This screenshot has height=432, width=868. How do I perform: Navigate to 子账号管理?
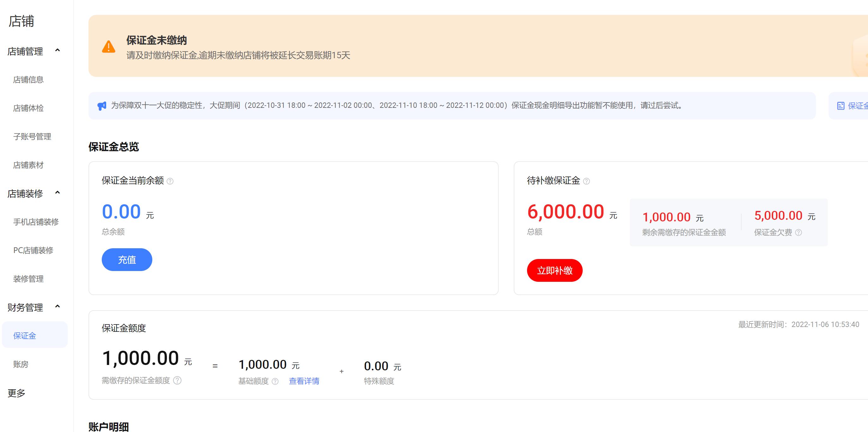click(x=32, y=137)
